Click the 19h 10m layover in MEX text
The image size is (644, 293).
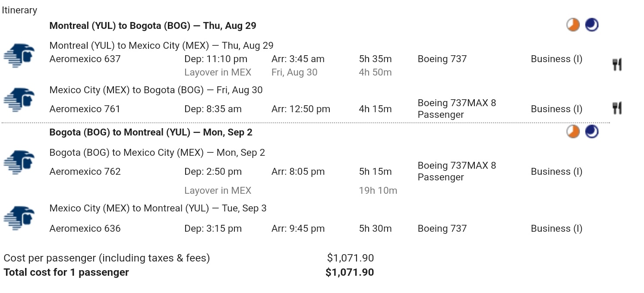coord(378,190)
